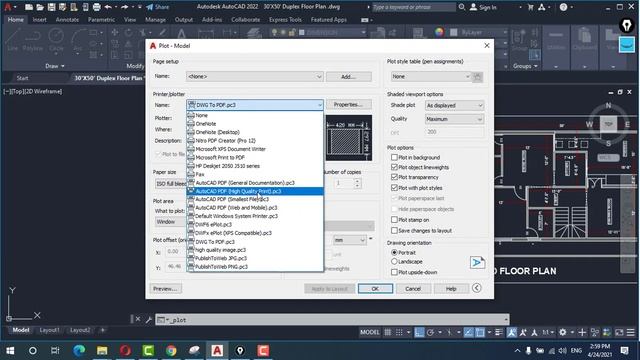640x360 pixels.
Task: Open Microsoft Edge from the taskbar
Action: pos(79,350)
